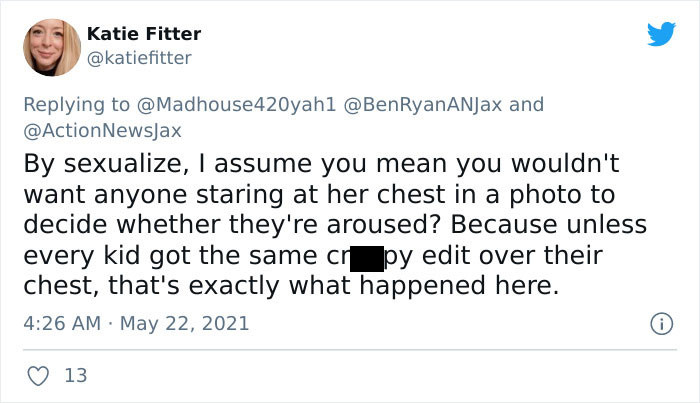Click the Twitter bird logo
The height and width of the screenshot is (403, 700).
(660, 34)
